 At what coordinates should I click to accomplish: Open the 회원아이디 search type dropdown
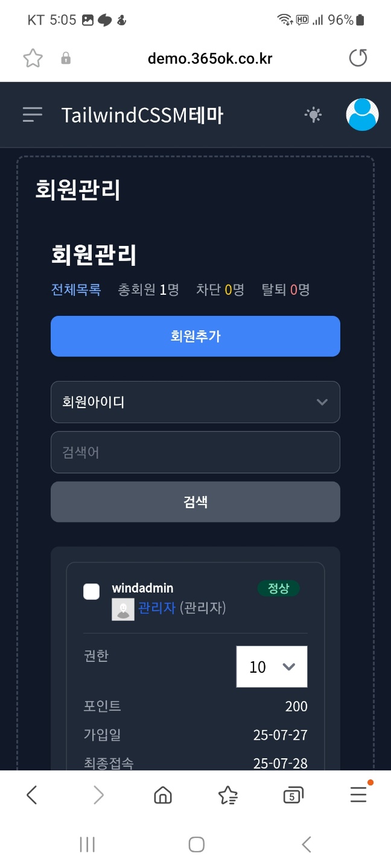195,402
